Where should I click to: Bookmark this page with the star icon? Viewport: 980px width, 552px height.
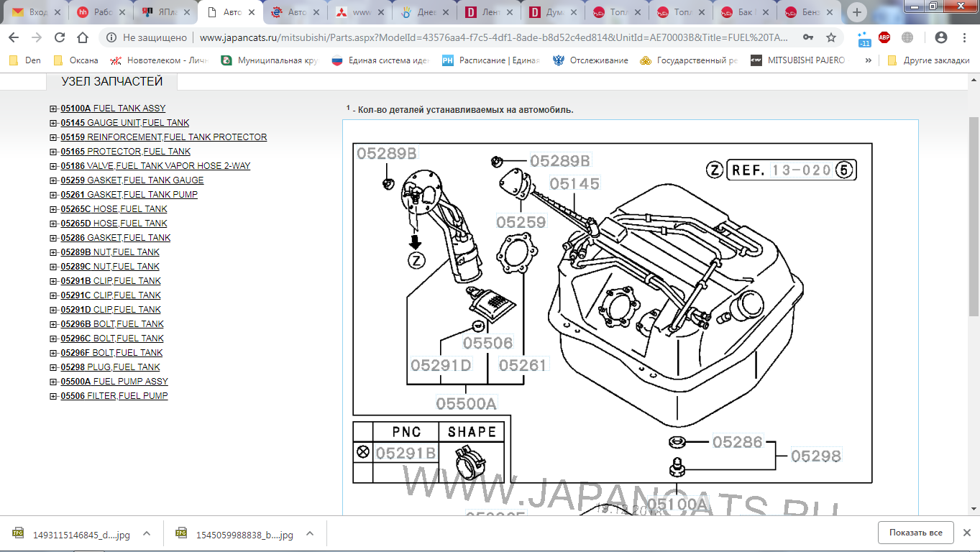(x=831, y=37)
